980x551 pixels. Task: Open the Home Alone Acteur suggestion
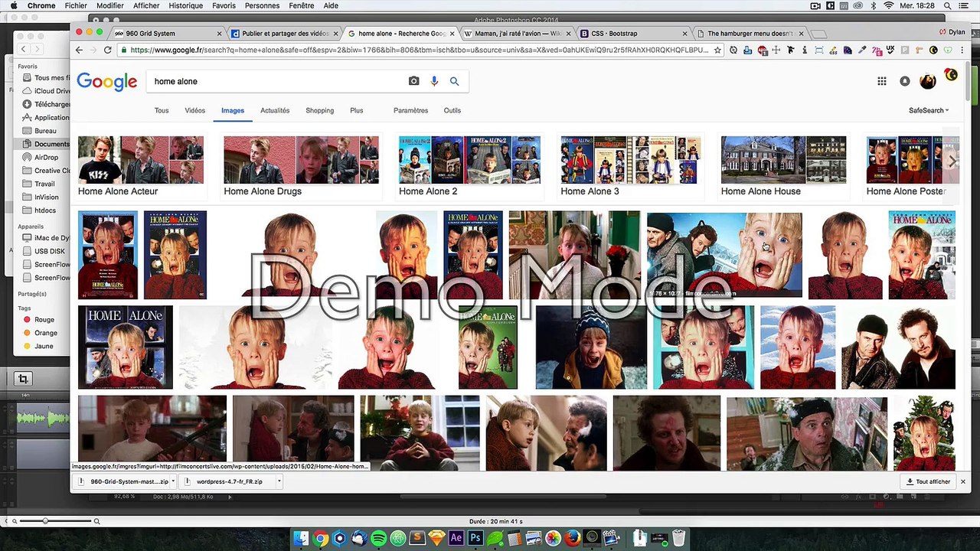tap(141, 167)
